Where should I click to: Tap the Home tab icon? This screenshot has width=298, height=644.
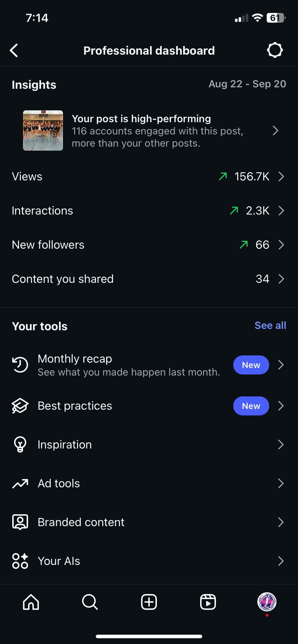click(x=31, y=602)
